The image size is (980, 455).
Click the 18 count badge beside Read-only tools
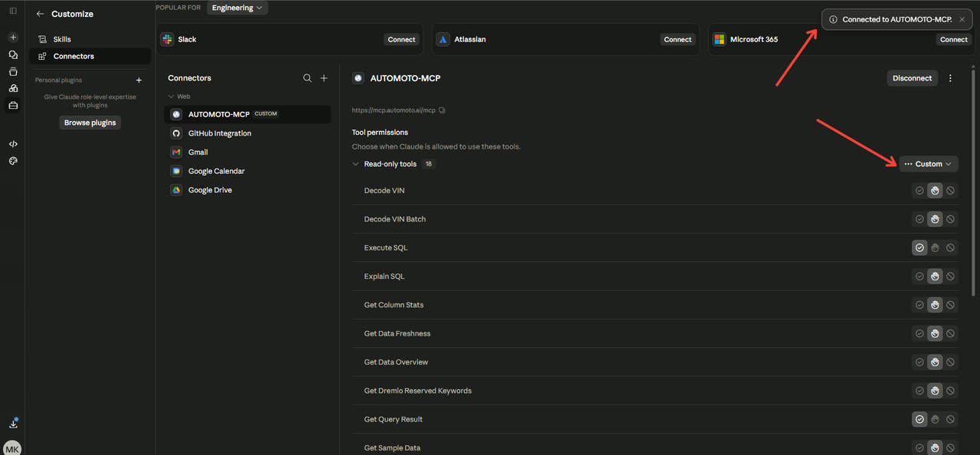pos(428,164)
